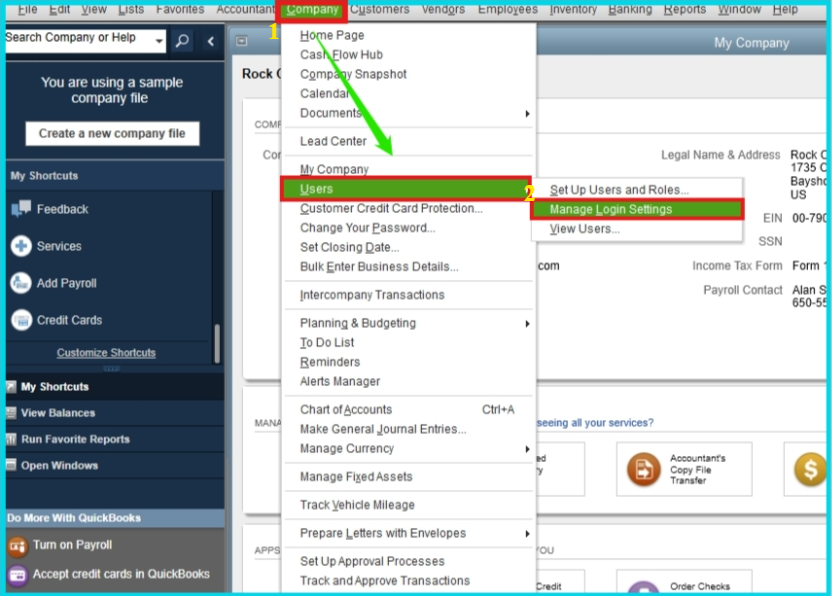Open Manage Fixed Assets
This screenshot has height=596, width=832.
356,477
